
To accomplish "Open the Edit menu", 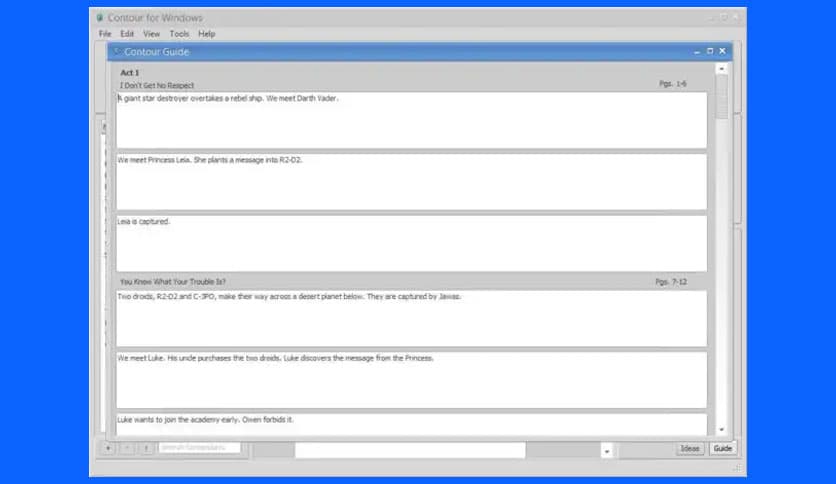I will [127, 34].
